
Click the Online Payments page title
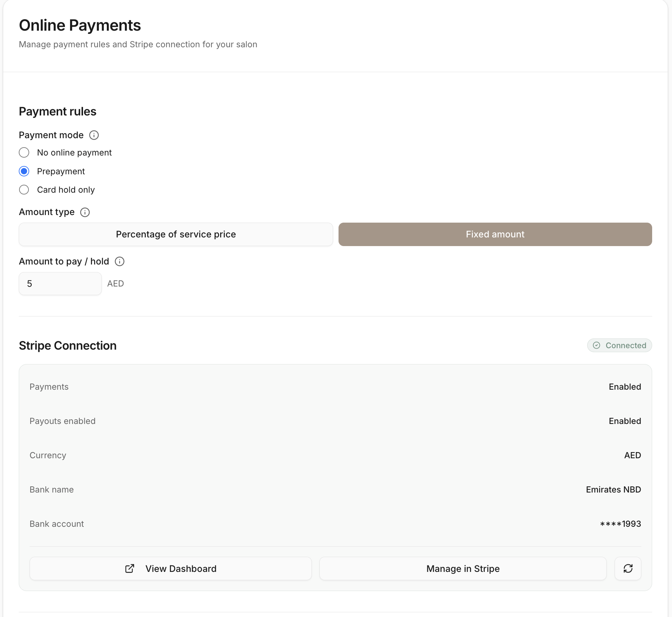pyautogui.click(x=80, y=25)
